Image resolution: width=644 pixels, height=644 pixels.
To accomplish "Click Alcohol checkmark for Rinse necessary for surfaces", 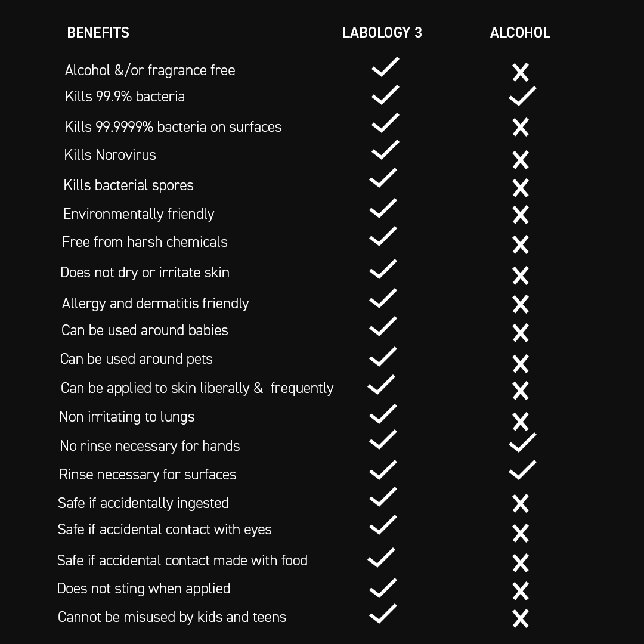I will tap(522, 470).
